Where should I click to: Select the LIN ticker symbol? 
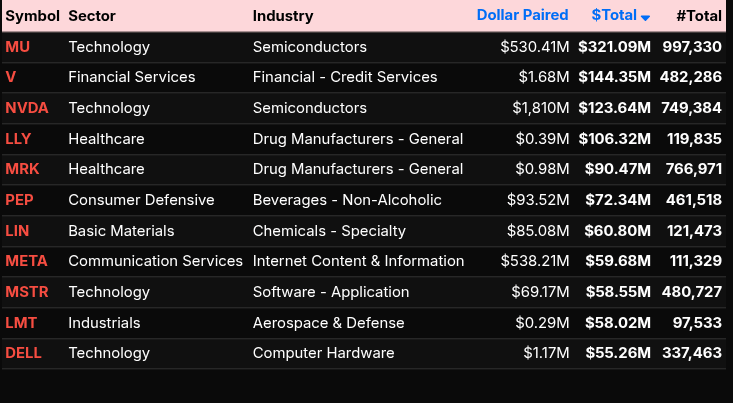(17, 231)
